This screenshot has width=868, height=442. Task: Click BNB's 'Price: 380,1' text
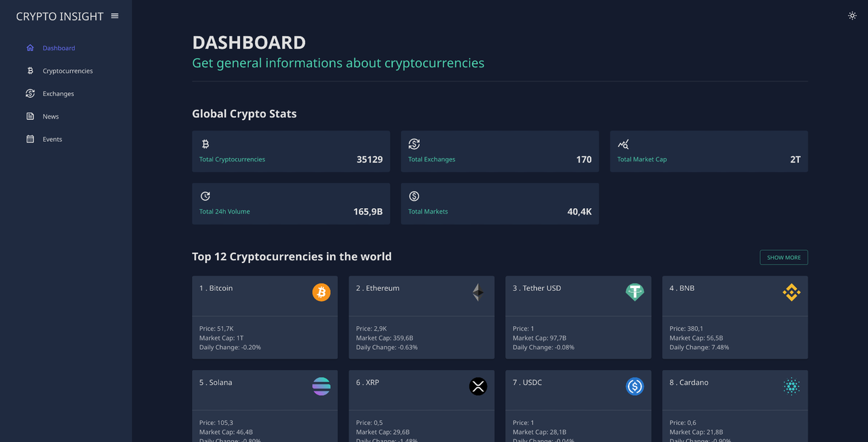(686, 328)
